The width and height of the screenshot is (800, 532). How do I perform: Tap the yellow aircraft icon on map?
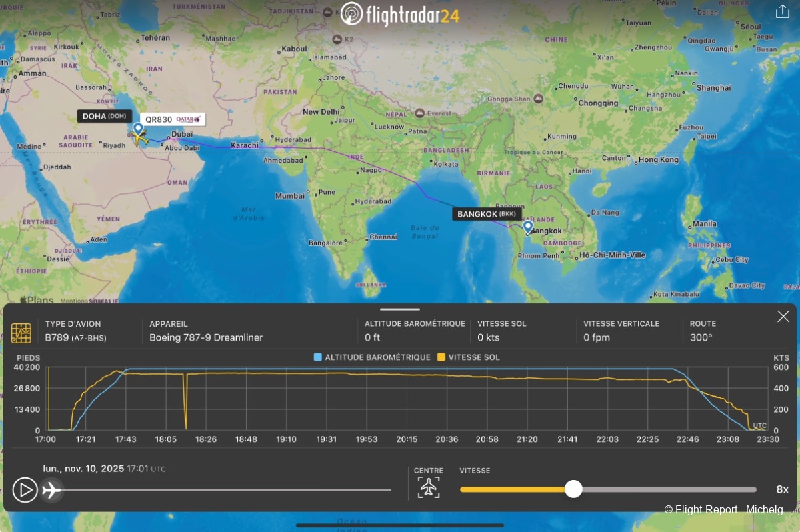140,139
